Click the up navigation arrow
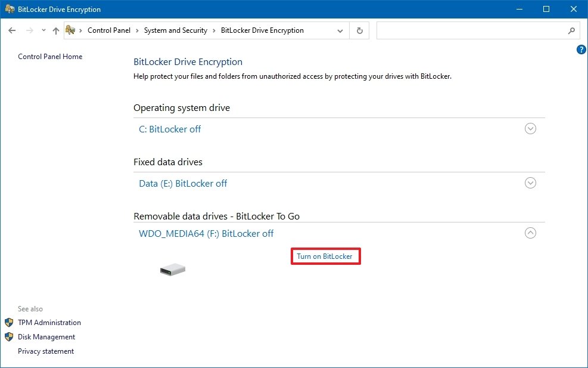This screenshot has width=588, height=368. point(55,30)
